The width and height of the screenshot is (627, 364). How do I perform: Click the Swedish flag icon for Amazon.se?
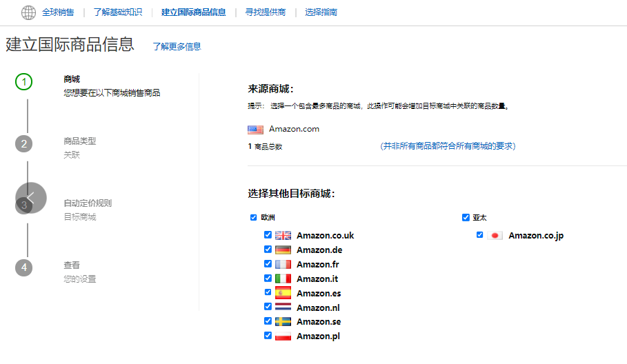click(x=283, y=322)
